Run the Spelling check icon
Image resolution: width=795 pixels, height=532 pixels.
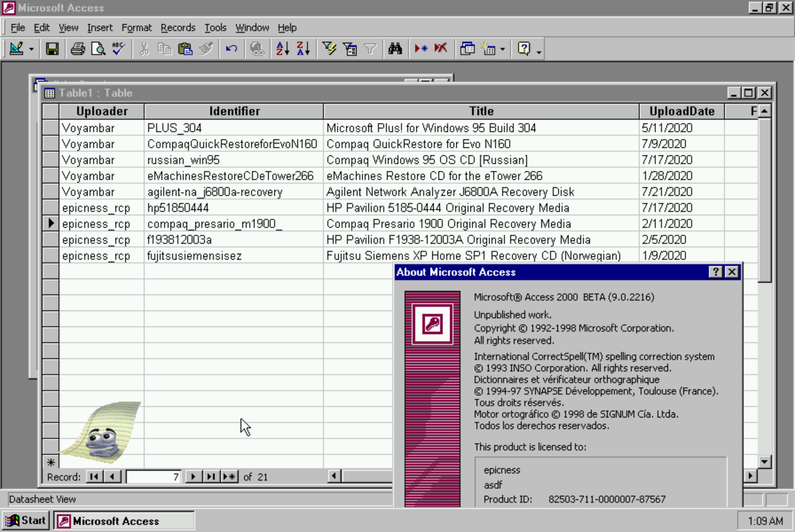pyautogui.click(x=119, y=48)
